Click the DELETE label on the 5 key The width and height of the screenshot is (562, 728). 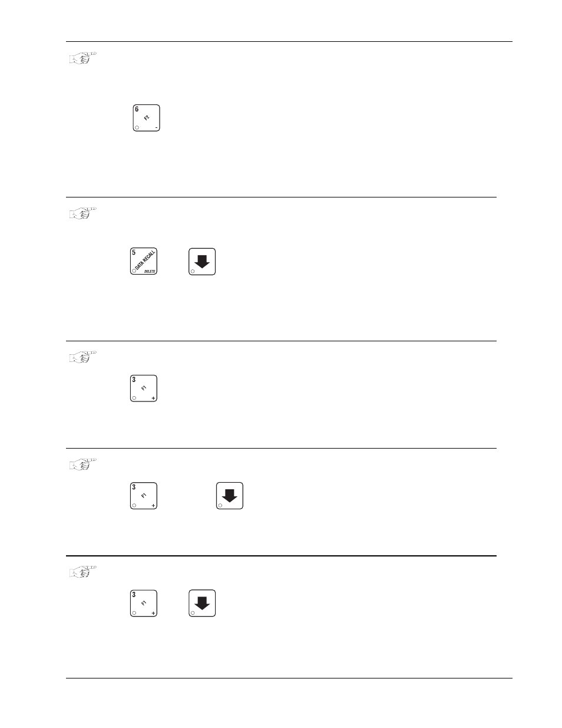[x=150, y=272]
